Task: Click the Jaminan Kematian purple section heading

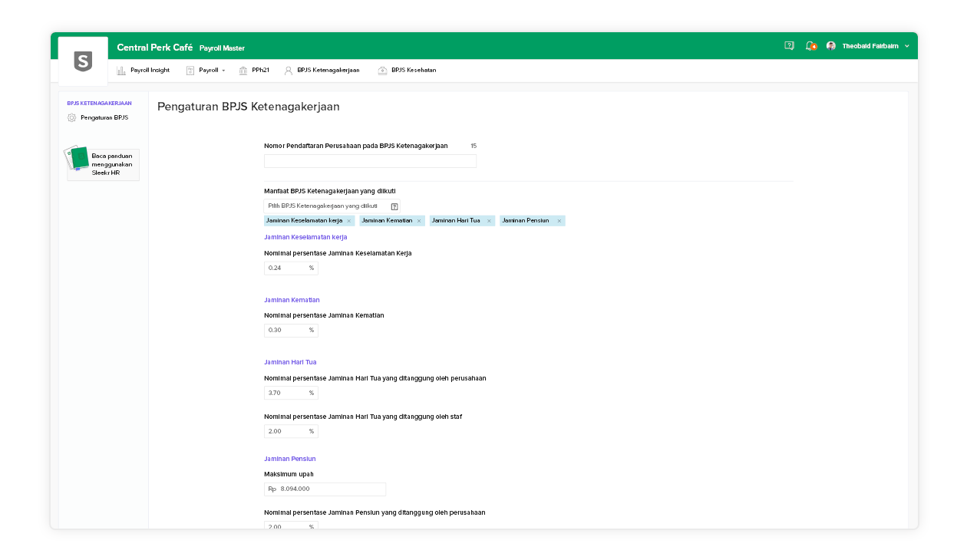Action: [x=292, y=300]
